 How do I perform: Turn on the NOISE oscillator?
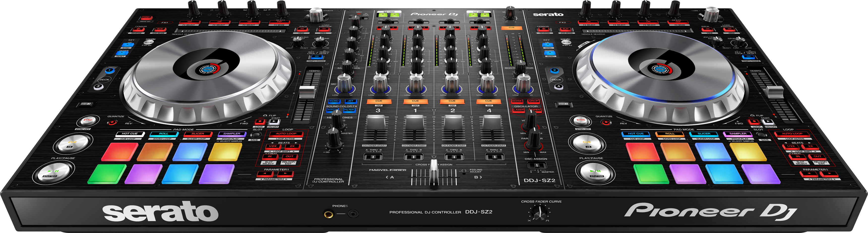click(x=517, y=101)
